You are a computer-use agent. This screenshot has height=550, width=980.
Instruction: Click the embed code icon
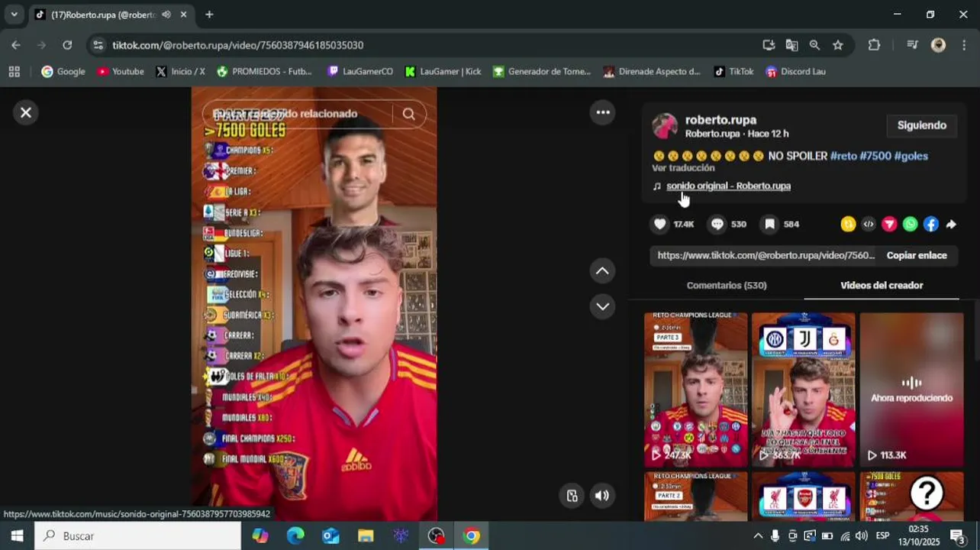[869, 224]
